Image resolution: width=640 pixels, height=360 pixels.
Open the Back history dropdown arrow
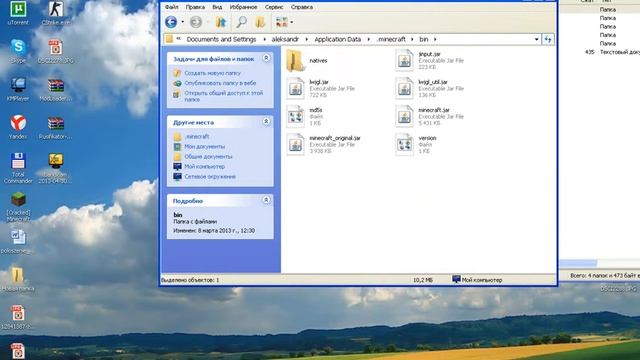coord(182,22)
